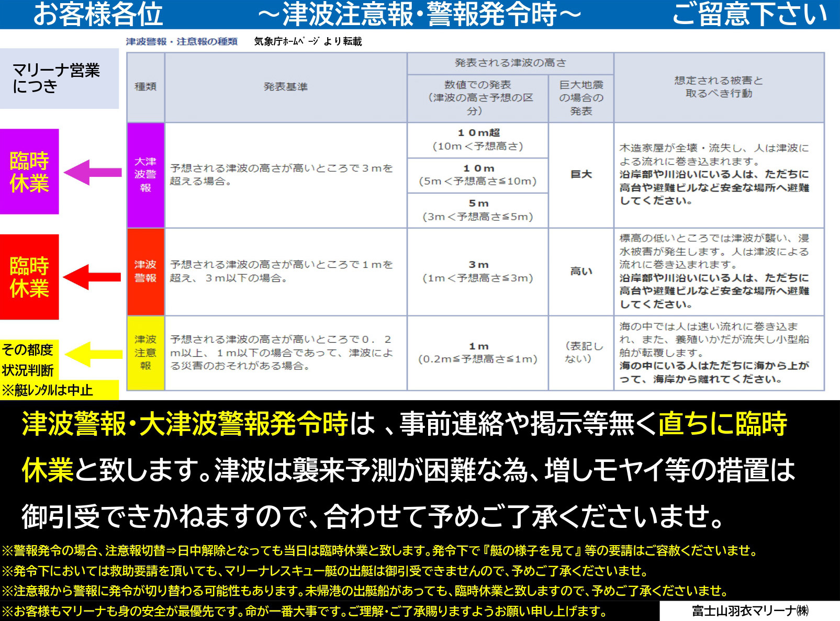This screenshot has width=840, height=621.
Task: Click yellow '津波警報･大津波警報発令時' text
Action: (x=185, y=423)
